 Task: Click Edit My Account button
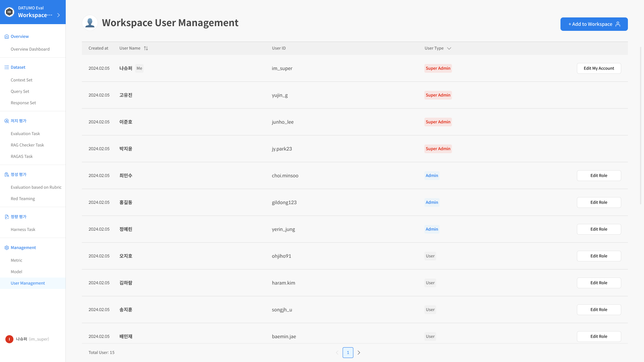coord(599,68)
